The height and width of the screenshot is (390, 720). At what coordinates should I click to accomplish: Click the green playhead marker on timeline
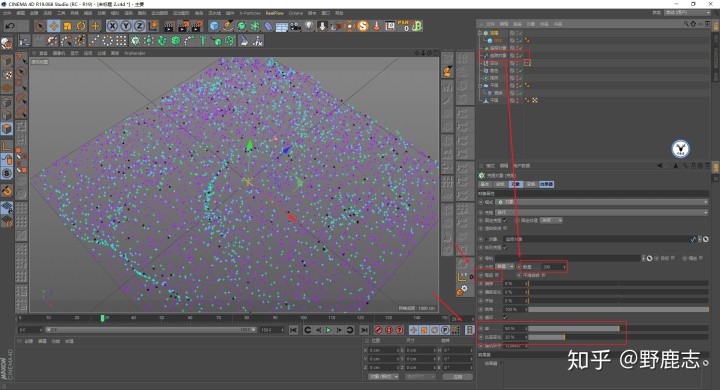pyautogui.click(x=102, y=318)
